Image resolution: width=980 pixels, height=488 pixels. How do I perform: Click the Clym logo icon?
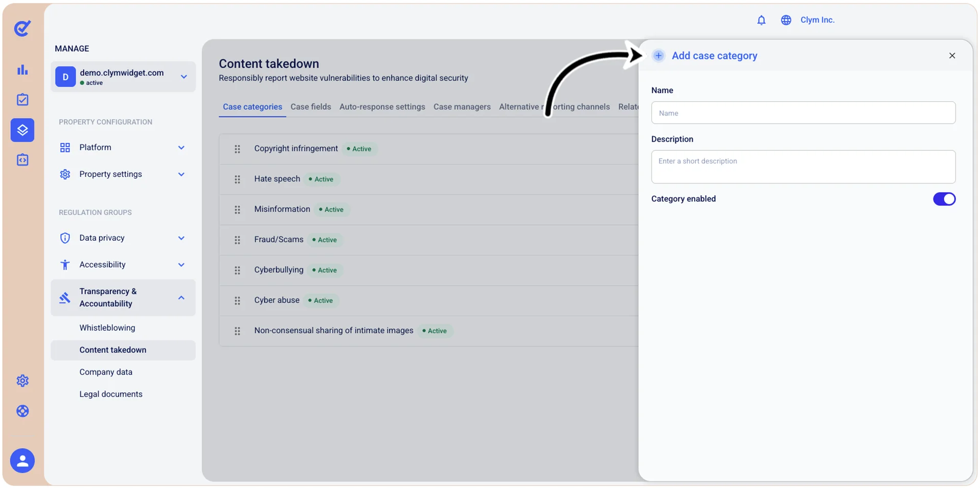tap(22, 28)
